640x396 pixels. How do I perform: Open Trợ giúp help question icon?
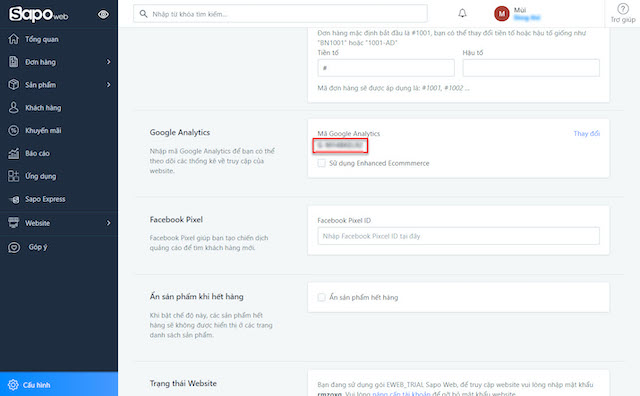(623, 9)
